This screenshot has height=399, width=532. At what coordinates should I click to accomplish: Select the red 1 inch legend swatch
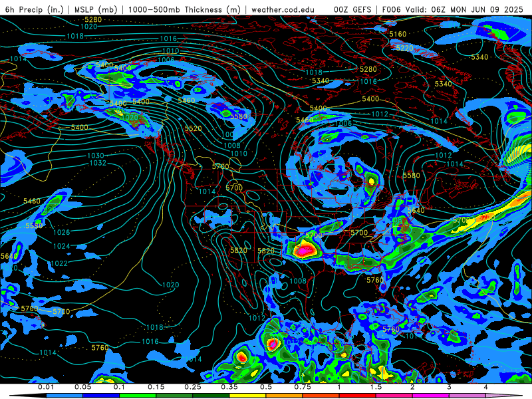[x=357, y=396]
